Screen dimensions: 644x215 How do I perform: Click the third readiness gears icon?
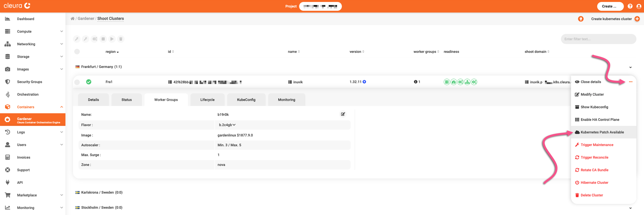point(461,82)
